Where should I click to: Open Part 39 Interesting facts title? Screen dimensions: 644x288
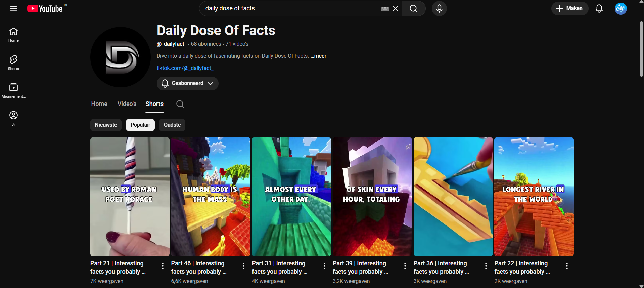(x=360, y=268)
